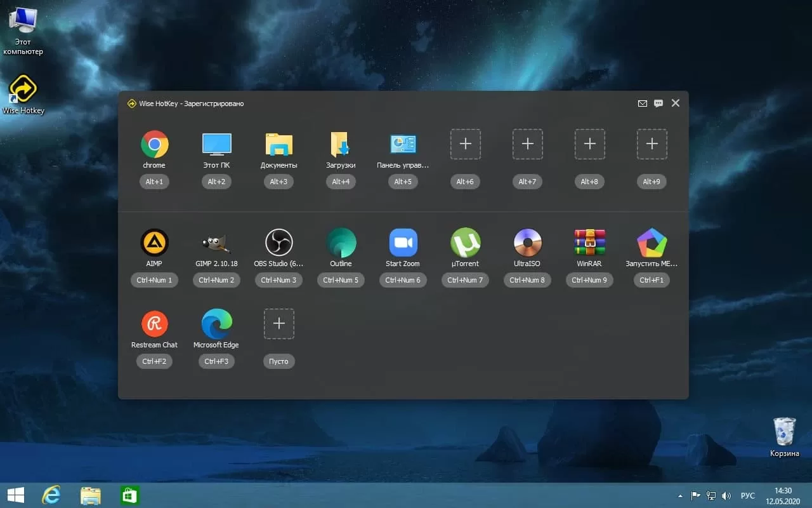Select the Этот компьютер desktop icon
This screenshot has width=812, height=508.
(23, 30)
